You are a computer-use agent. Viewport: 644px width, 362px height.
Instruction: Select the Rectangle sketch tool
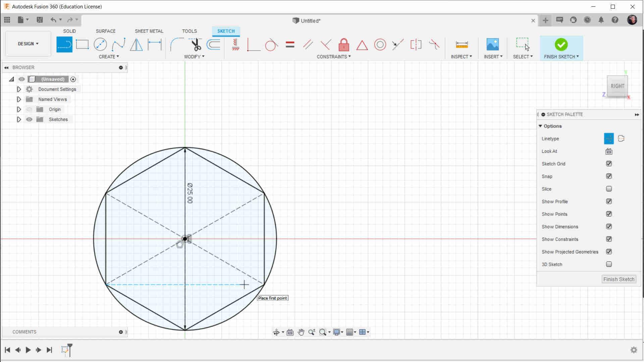coord(82,44)
